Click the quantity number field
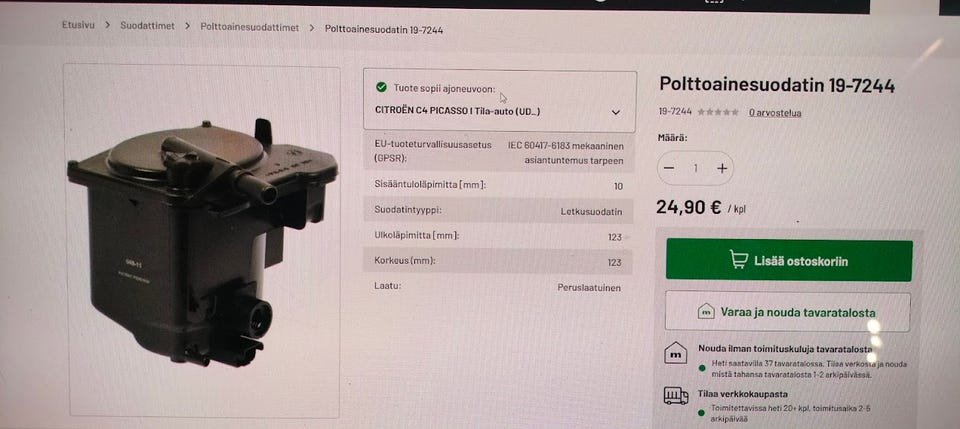This screenshot has width=960, height=429. click(696, 168)
